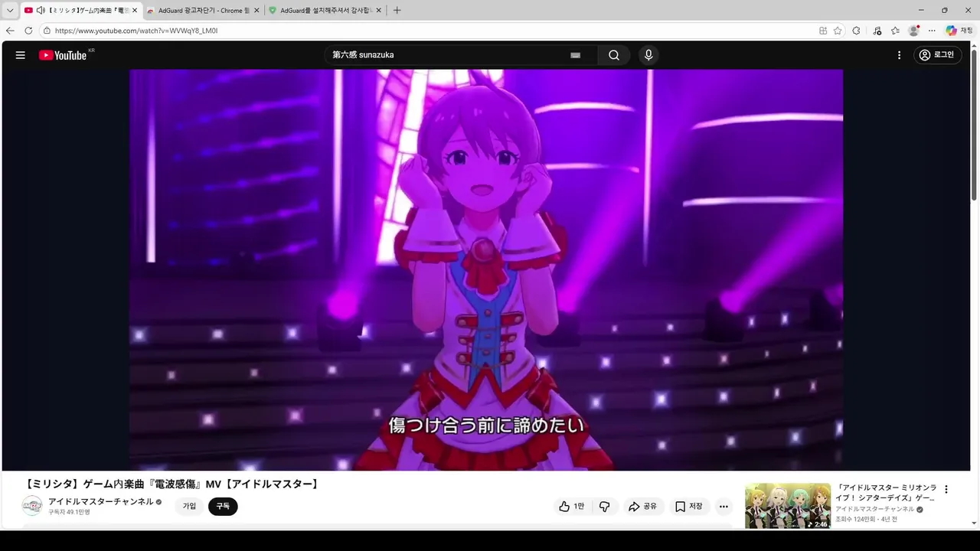
Task: Open the browser extensions puzzle icon
Action: pyautogui.click(x=857, y=31)
